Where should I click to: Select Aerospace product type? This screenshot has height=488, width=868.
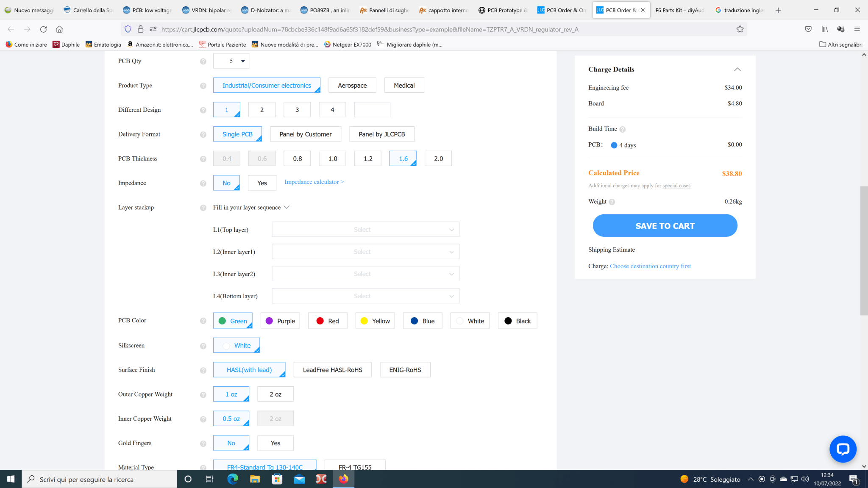pyautogui.click(x=352, y=86)
